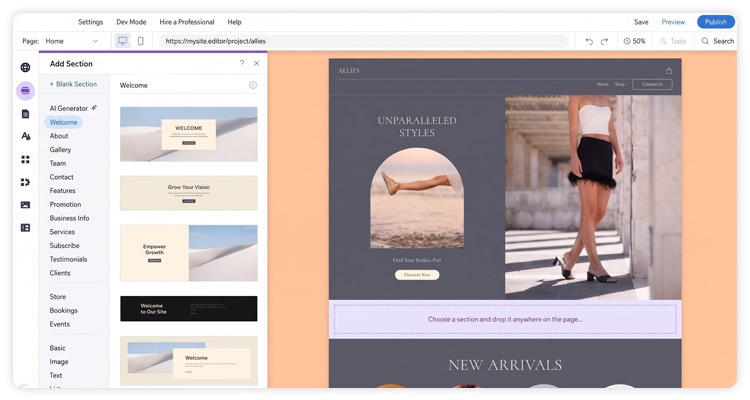Select the Basic category
Viewport: 750px width, 400px height.
(x=57, y=348)
